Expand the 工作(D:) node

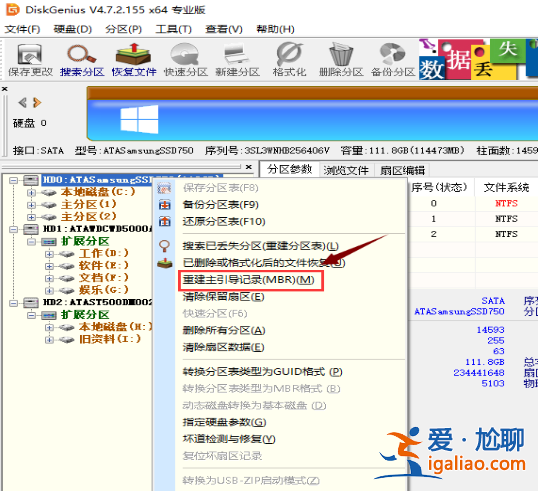(49, 254)
